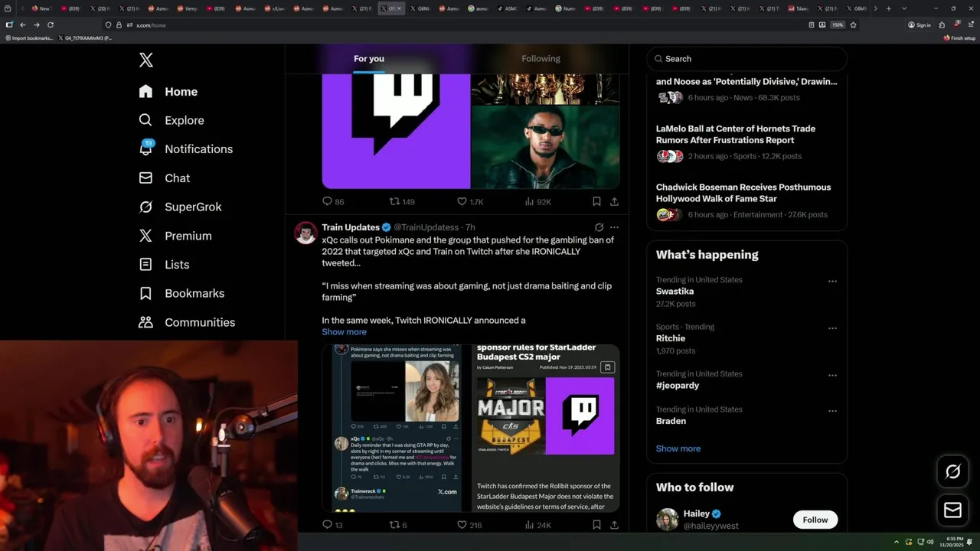Bookmark this page with star icon
This screenshot has height=551, width=980.
coord(853,24)
